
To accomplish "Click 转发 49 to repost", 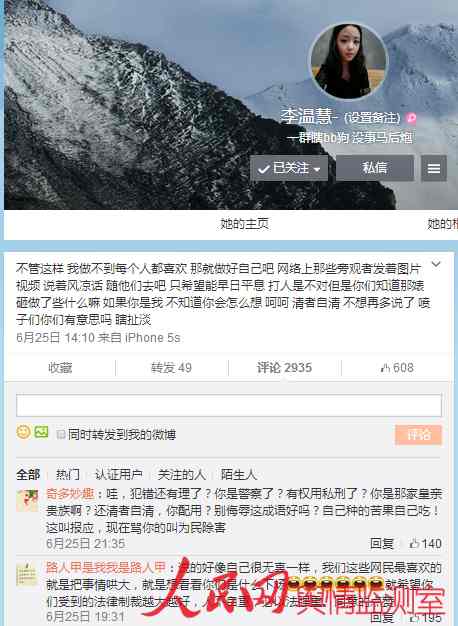I will coord(171,368).
